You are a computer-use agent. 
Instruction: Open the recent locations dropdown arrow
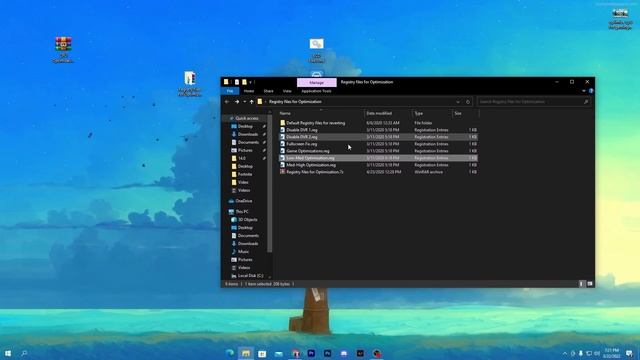(244, 102)
